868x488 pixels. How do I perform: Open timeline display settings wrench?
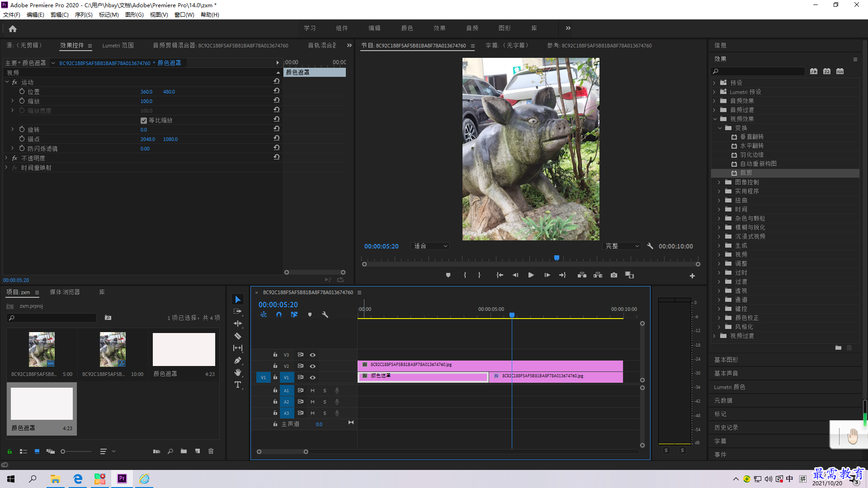point(325,314)
